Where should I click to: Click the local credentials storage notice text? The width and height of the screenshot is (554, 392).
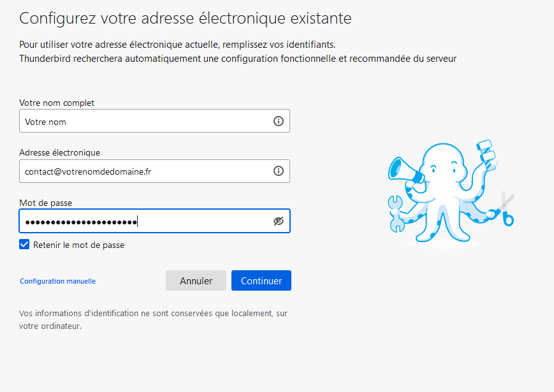[154, 319]
